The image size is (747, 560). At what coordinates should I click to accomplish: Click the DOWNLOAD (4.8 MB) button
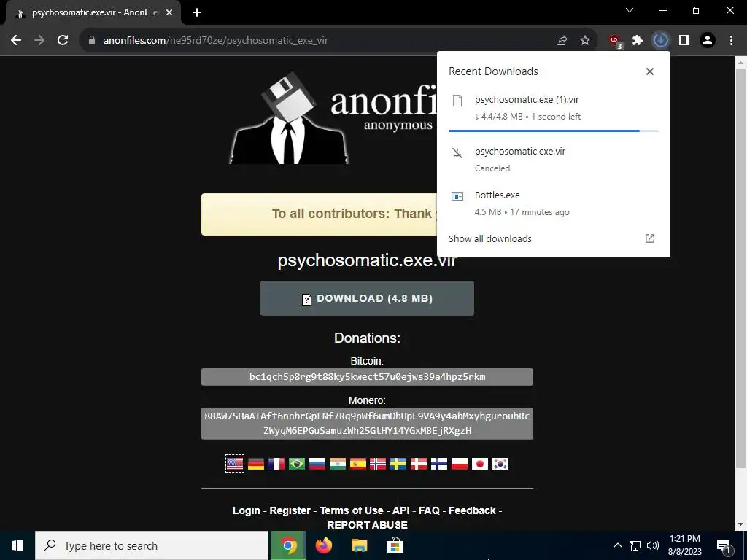[367, 298]
